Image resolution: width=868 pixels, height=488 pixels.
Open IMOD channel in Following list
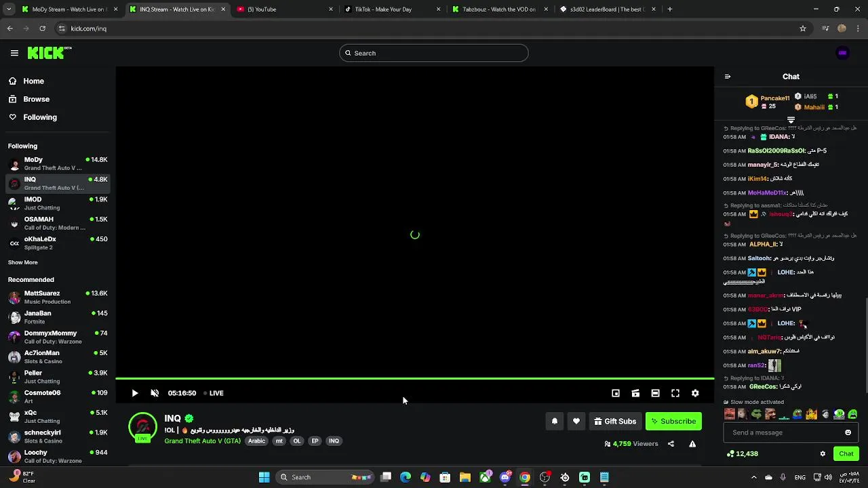(x=58, y=203)
